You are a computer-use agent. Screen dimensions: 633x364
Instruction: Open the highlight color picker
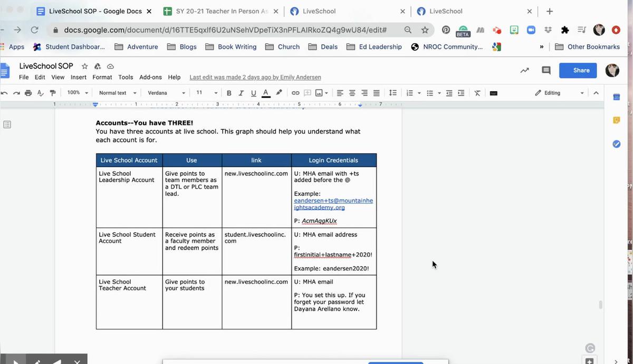pos(279,93)
